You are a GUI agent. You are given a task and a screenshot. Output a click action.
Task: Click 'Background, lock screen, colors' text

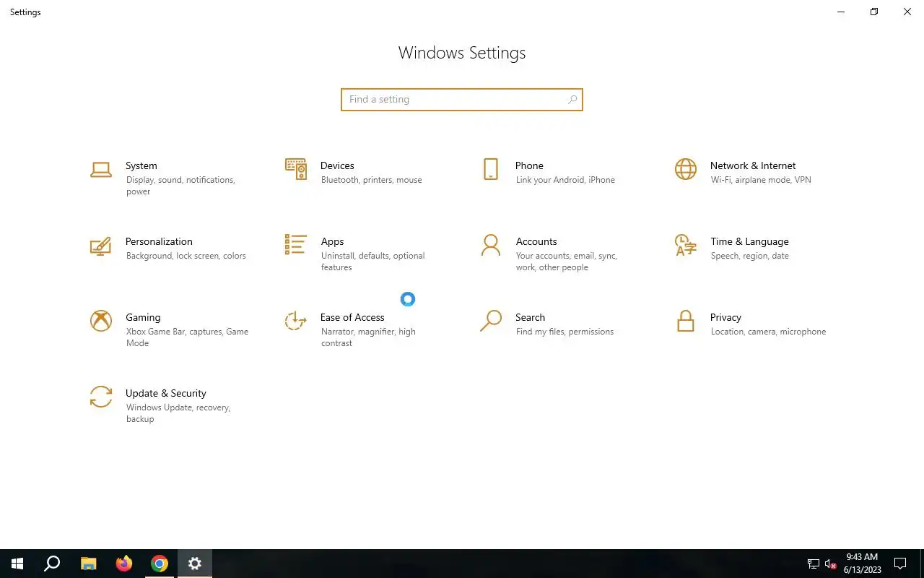point(186,256)
